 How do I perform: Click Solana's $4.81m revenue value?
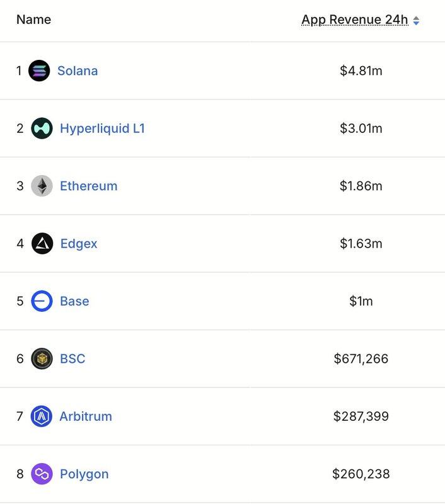(x=361, y=71)
